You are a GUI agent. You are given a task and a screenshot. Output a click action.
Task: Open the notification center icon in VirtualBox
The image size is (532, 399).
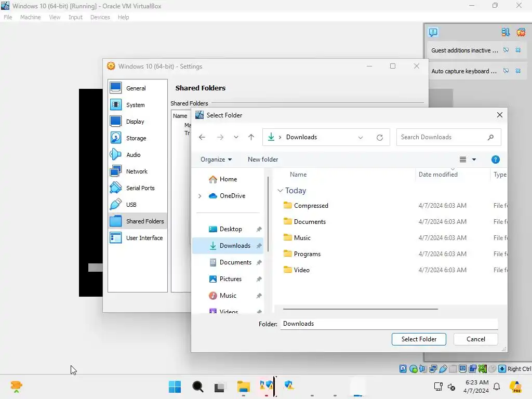point(433,32)
